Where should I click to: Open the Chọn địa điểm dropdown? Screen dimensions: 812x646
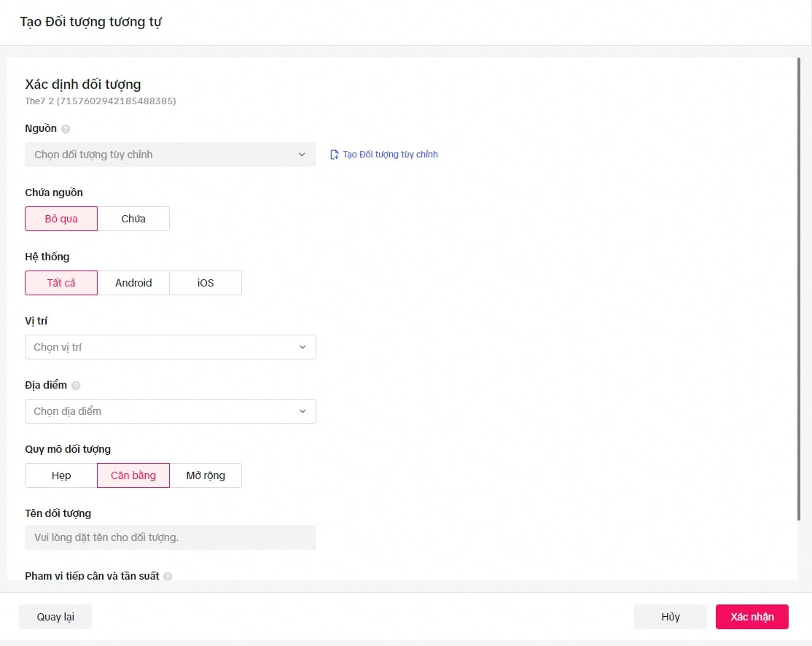pyautogui.click(x=170, y=411)
